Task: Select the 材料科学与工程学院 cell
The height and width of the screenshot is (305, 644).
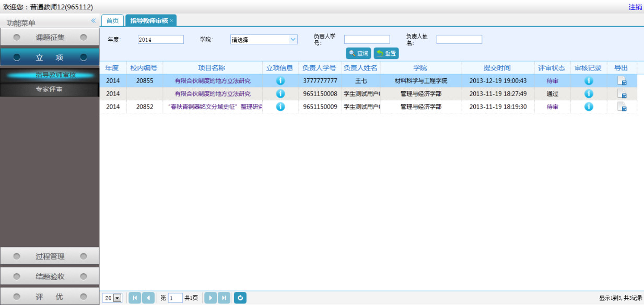Action: 420,81
